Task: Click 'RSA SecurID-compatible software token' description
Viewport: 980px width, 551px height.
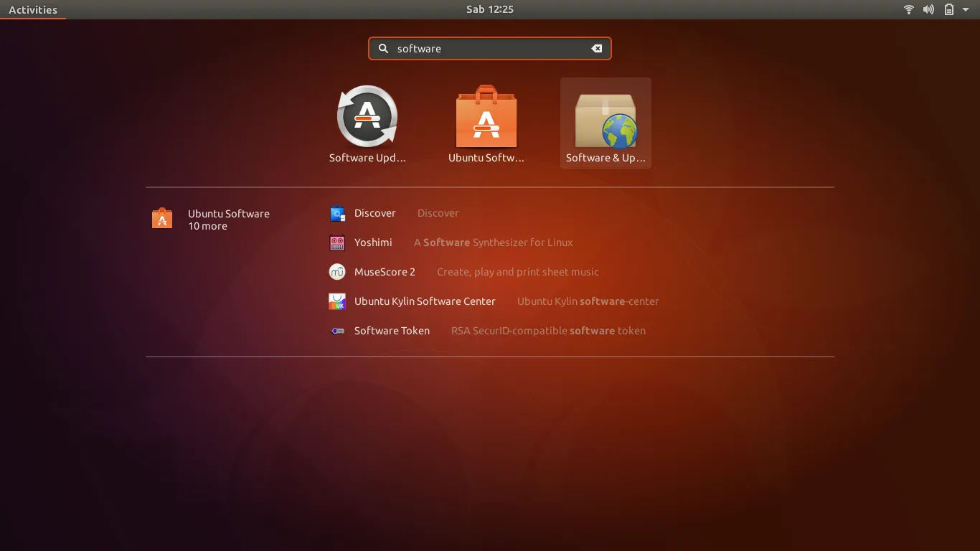Action: coord(548,331)
